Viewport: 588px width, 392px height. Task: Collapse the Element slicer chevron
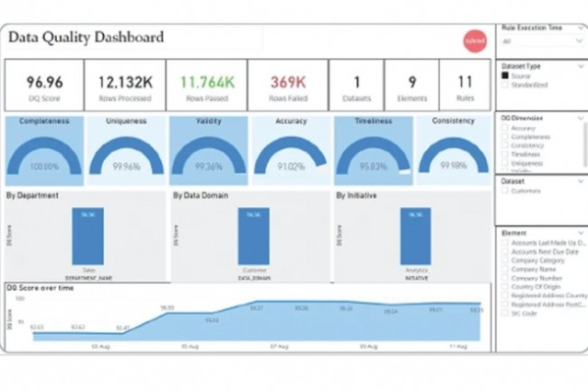pyautogui.click(x=581, y=233)
